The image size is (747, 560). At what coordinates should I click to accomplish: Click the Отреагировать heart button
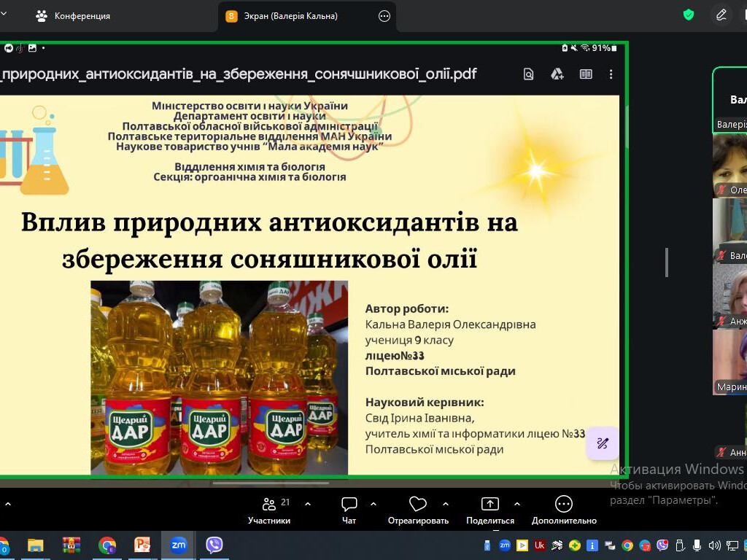tap(418, 510)
